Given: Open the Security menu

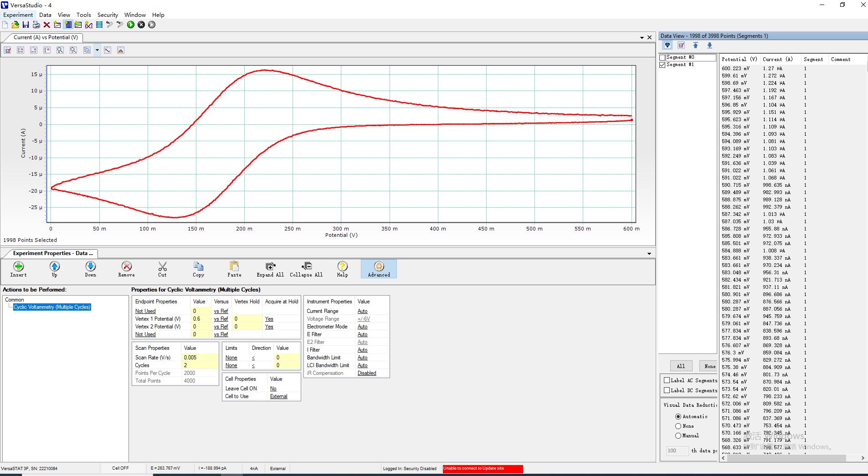Looking at the screenshot, I should click(108, 15).
